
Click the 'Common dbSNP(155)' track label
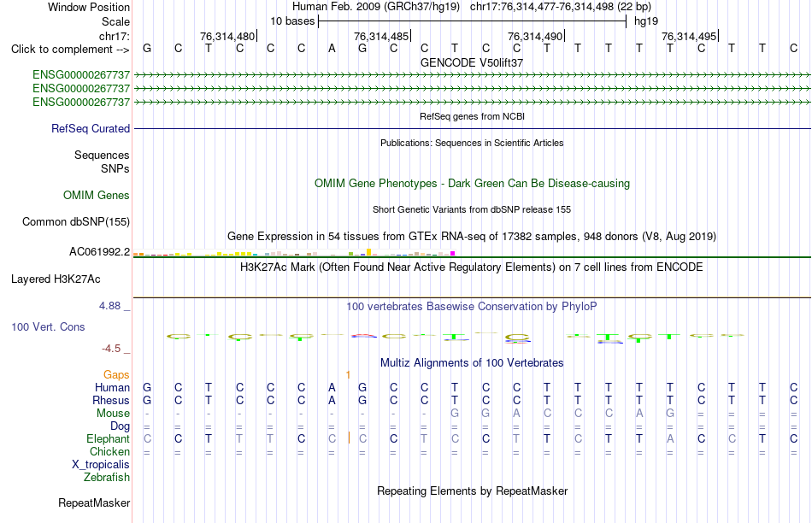[76, 221]
